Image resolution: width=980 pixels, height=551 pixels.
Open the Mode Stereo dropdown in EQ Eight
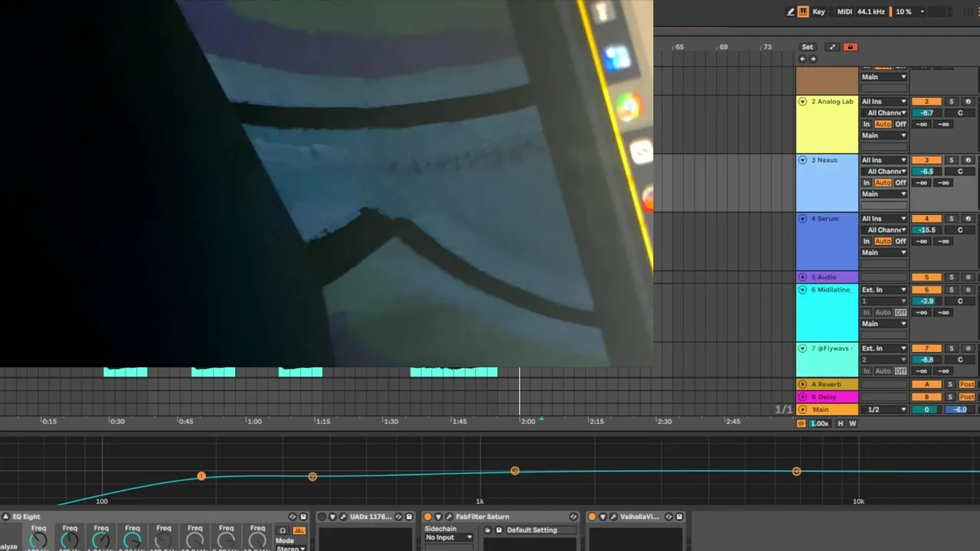click(x=290, y=547)
